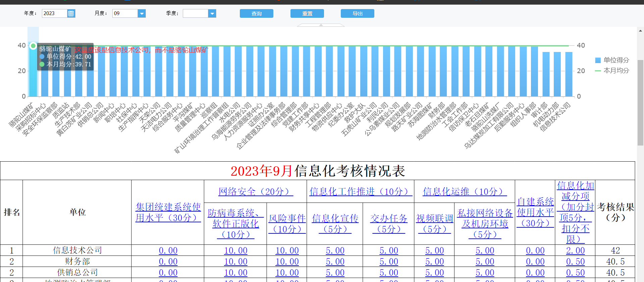The image size is (644, 282).
Task: Click the year input showing 2023
Action: (55, 13)
